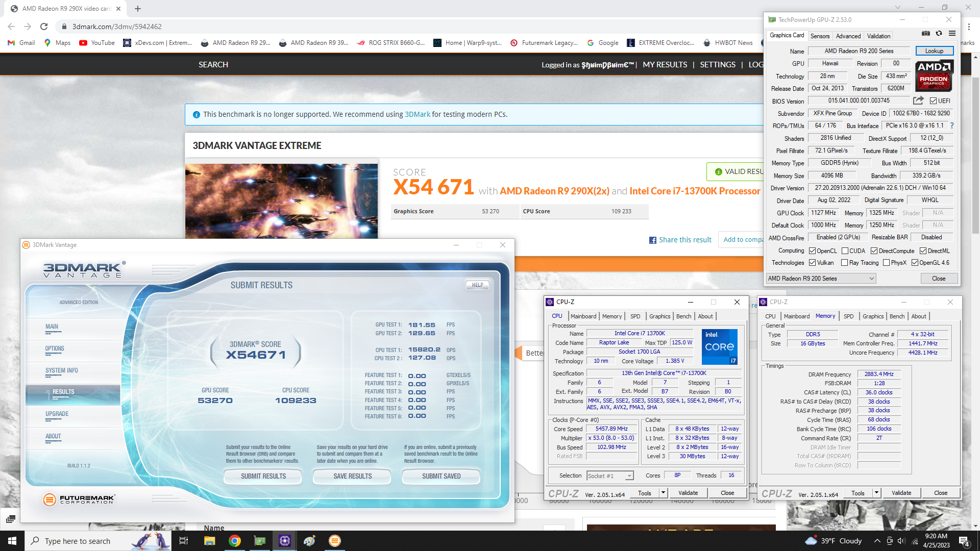Click MY RESULTS in the 3DMark site header
This screenshot has height=551, width=980.
coord(665,64)
